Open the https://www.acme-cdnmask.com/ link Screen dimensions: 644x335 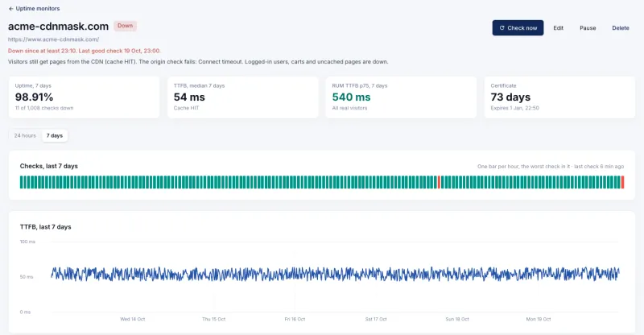(x=53, y=39)
